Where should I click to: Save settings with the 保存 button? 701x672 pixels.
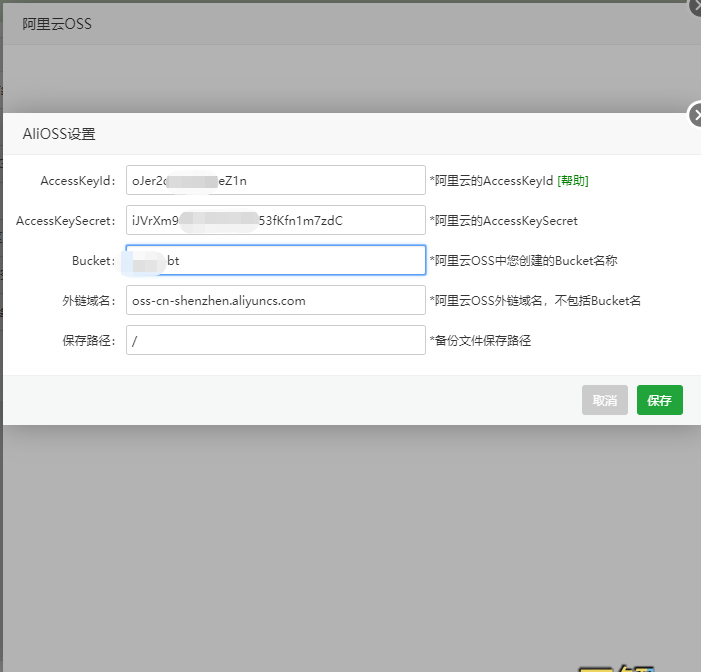659,400
